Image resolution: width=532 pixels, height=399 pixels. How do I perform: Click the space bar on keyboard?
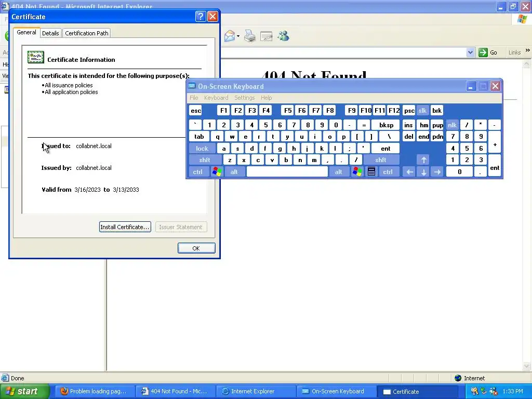point(287,171)
